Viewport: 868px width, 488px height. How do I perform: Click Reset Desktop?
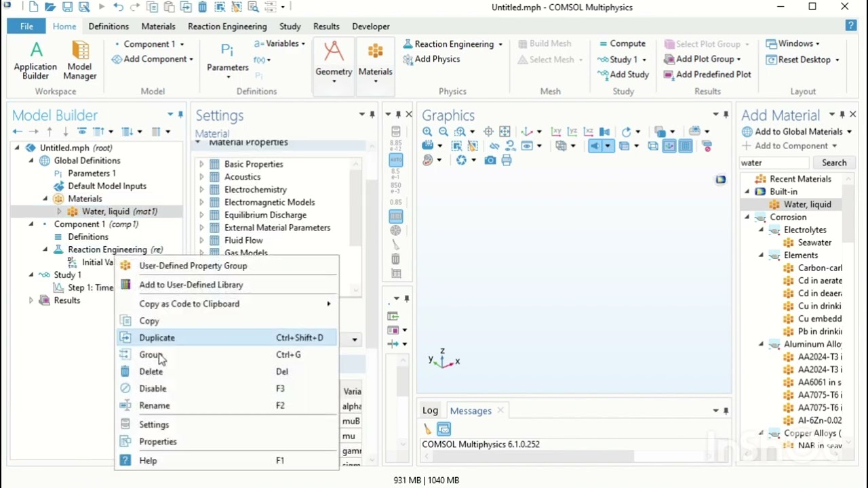click(803, 60)
